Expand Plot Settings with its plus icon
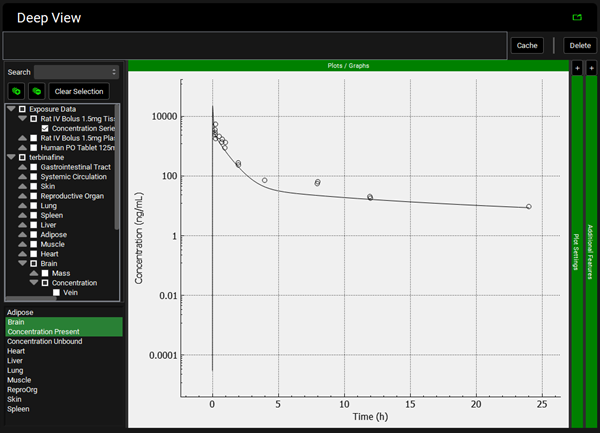 click(x=576, y=67)
